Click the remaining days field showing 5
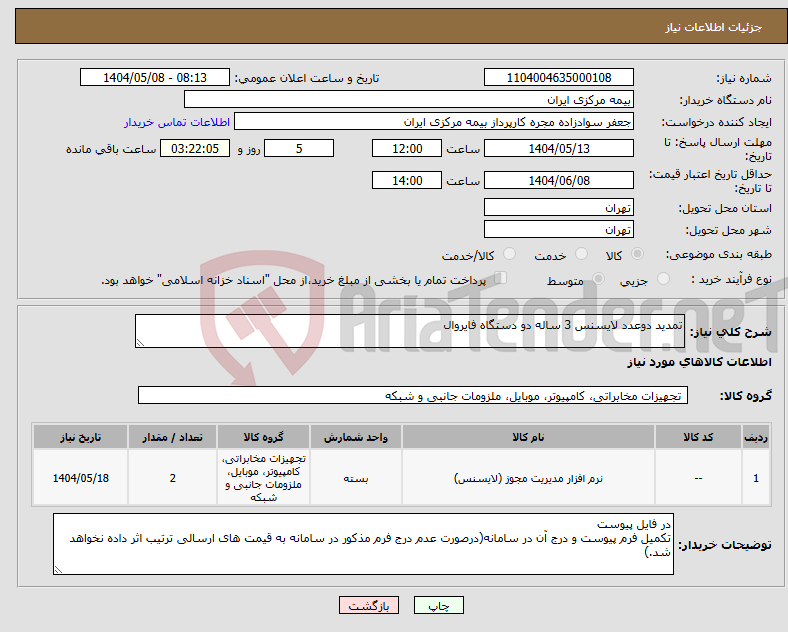 [299, 148]
